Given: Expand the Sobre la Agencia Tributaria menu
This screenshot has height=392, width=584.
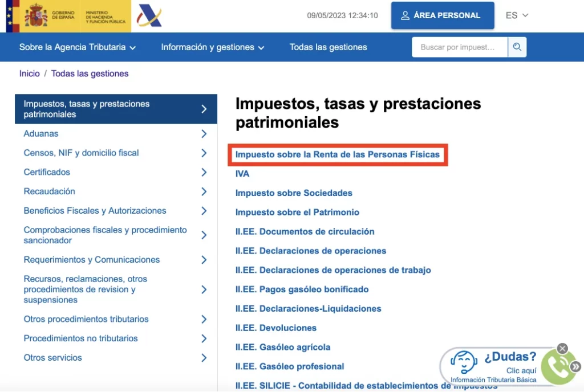Looking at the screenshot, I should (x=77, y=47).
